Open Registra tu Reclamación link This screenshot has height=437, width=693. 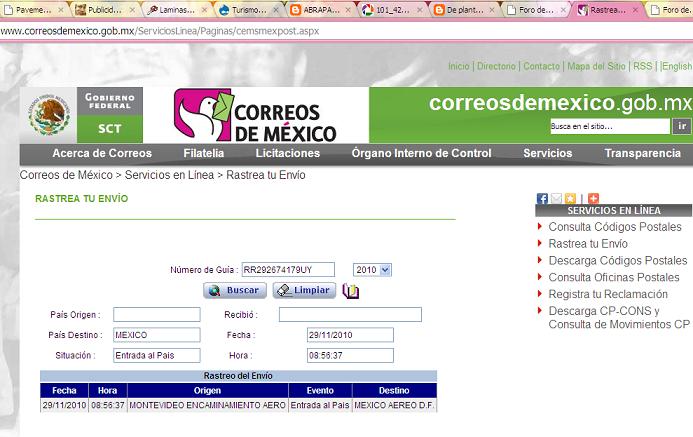pos(608,294)
